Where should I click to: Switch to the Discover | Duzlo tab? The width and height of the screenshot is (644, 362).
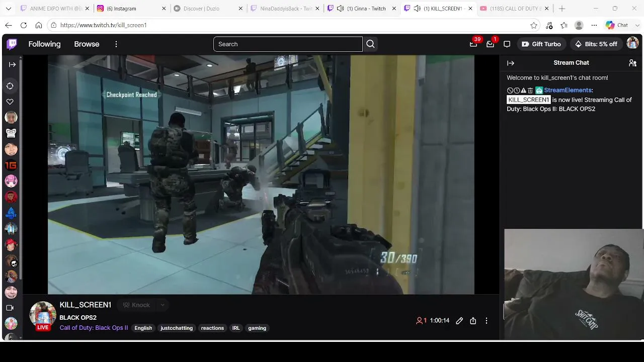pyautogui.click(x=208, y=9)
